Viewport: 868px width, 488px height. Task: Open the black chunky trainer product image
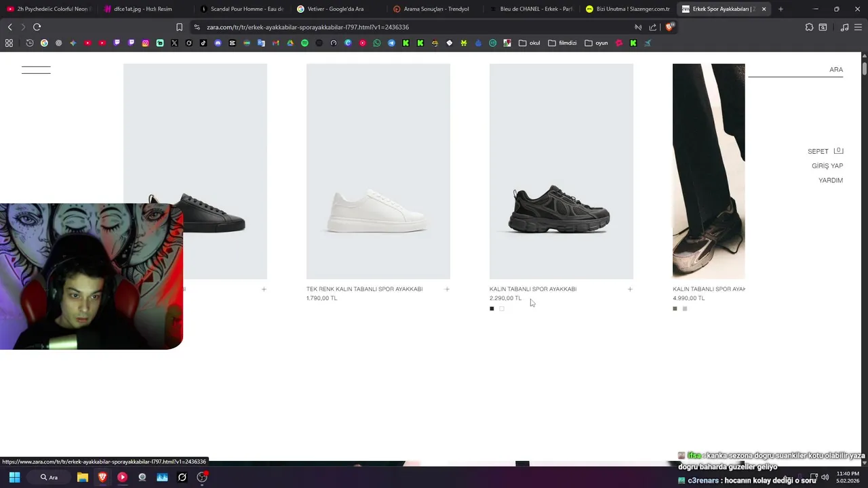tap(561, 171)
